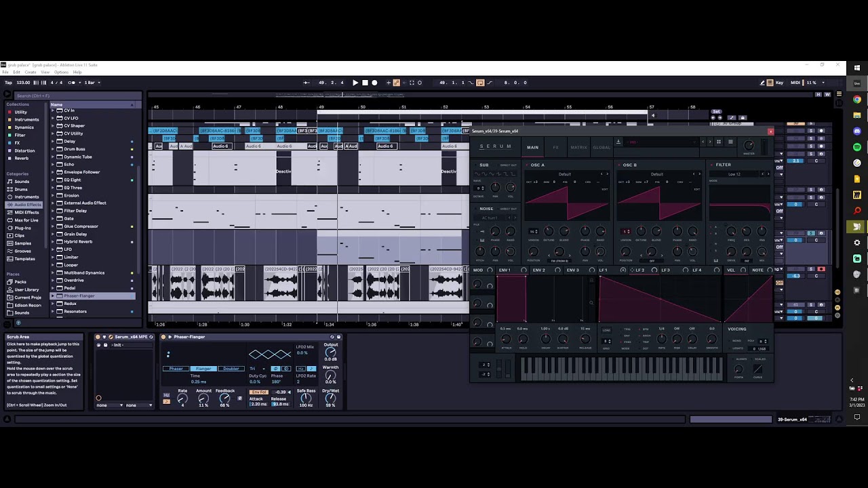The image size is (868, 488).
Task: Toggle the metronome in the control bar
Action: tap(73, 83)
